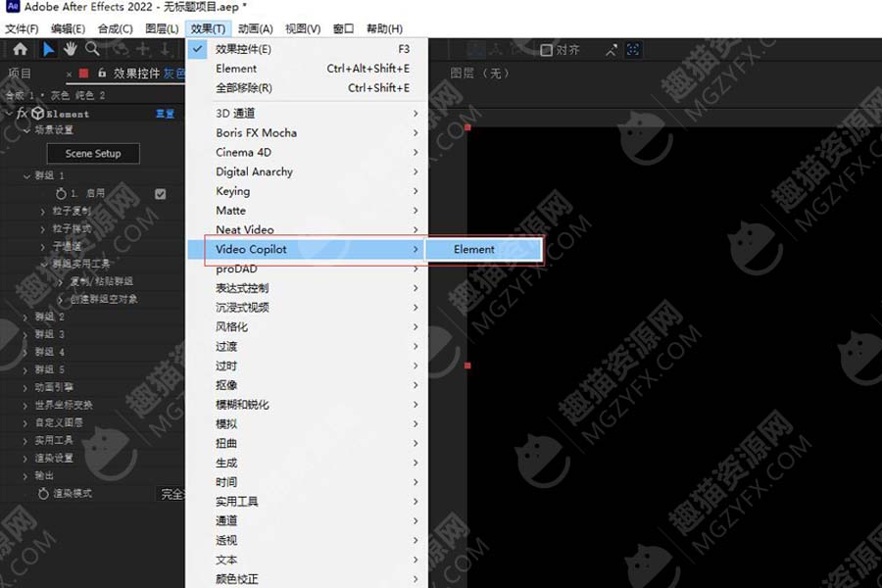Screen dimensions: 882x588
Task: Open the Digital Anarchy submenu
Action: click(x=307, y=171)
